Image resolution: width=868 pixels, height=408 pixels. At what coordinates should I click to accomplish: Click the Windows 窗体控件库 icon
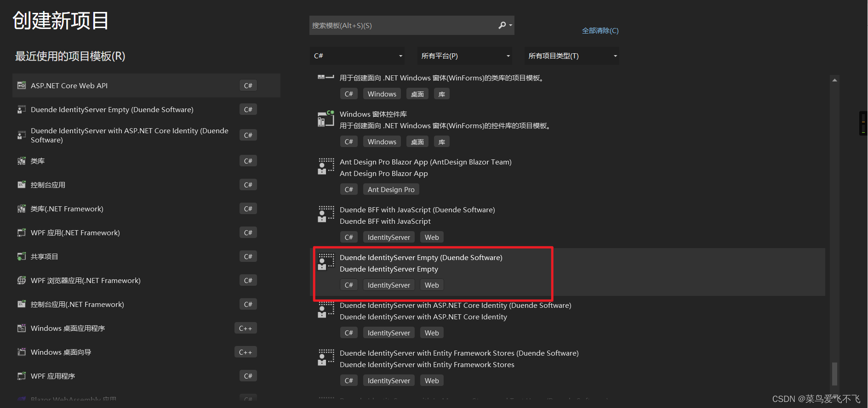click(x=326, y=119)
